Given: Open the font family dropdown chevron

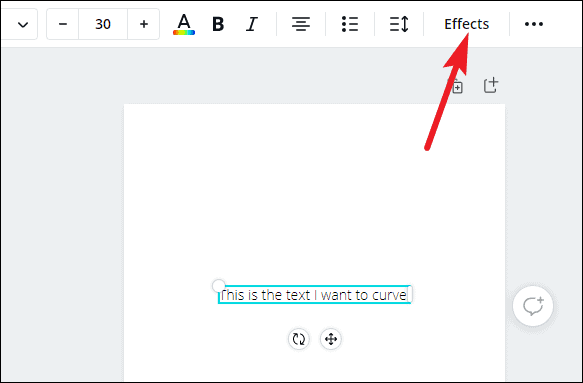Looking at the screenshot, I should [x=23, y=25].
